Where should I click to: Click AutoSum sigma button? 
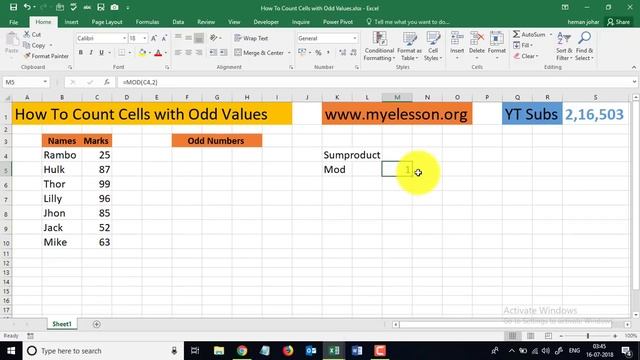coord(529,34)
